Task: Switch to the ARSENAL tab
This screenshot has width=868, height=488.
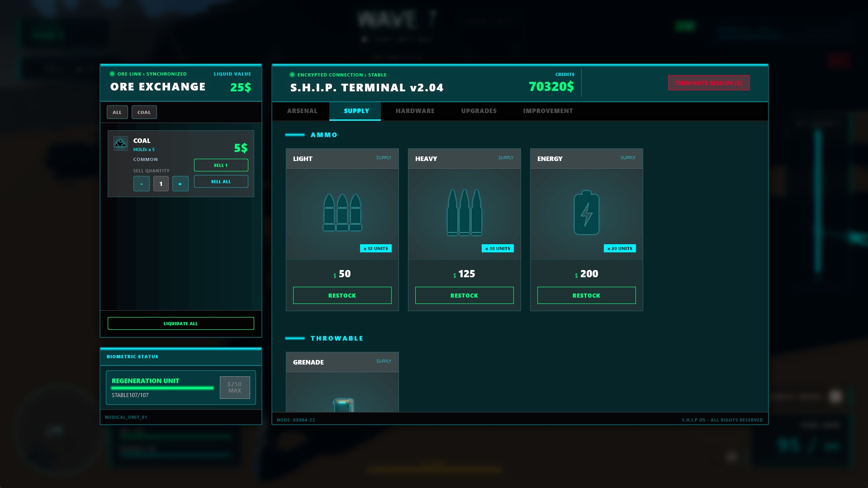Action: point(302,111)
